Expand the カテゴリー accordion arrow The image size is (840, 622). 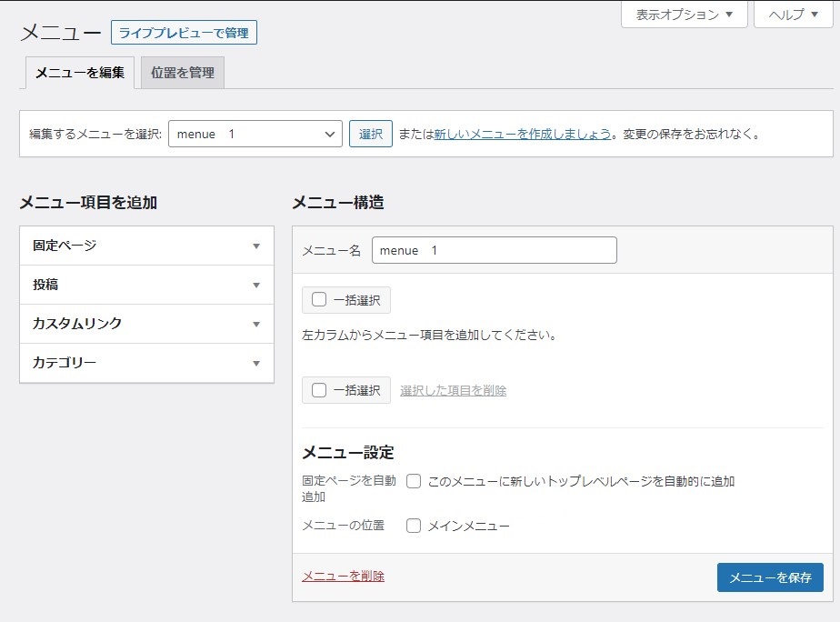256,363
